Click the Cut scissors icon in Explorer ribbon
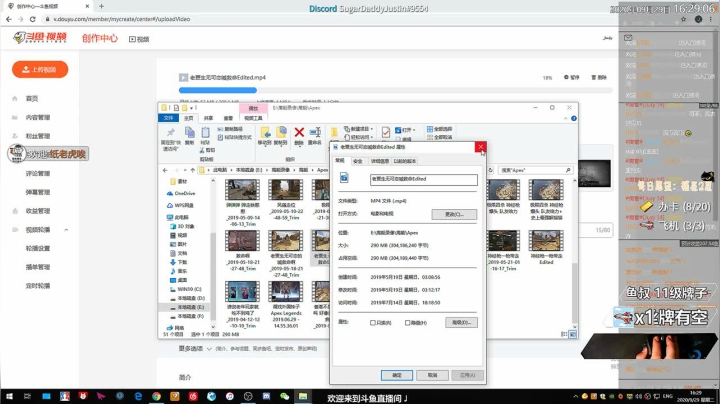720x404 pixels. [202, 150]
